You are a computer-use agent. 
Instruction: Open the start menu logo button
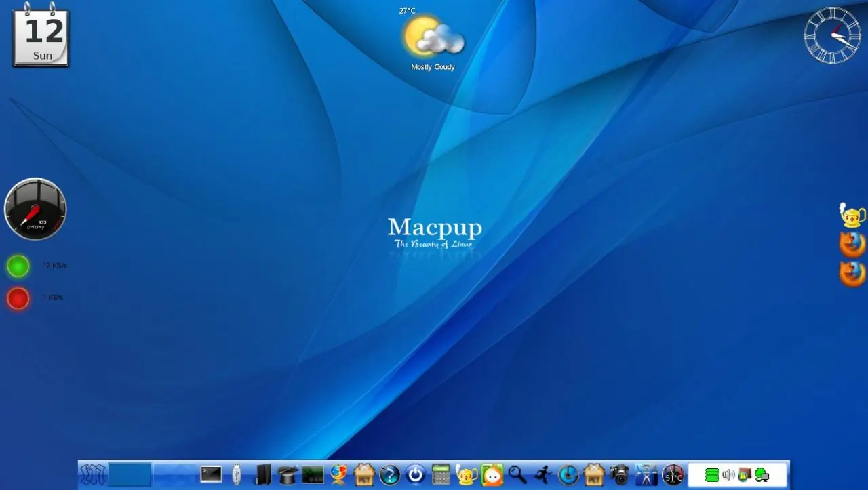pos(92,474)
